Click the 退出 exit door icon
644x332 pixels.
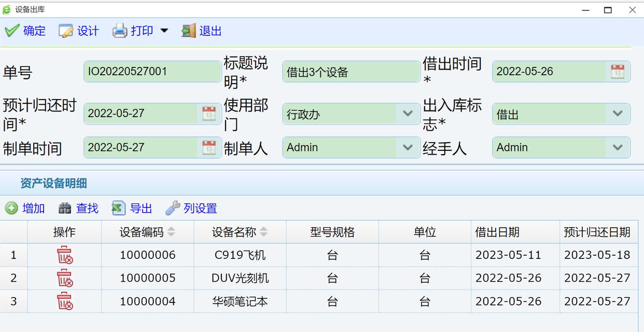point(188,31)
